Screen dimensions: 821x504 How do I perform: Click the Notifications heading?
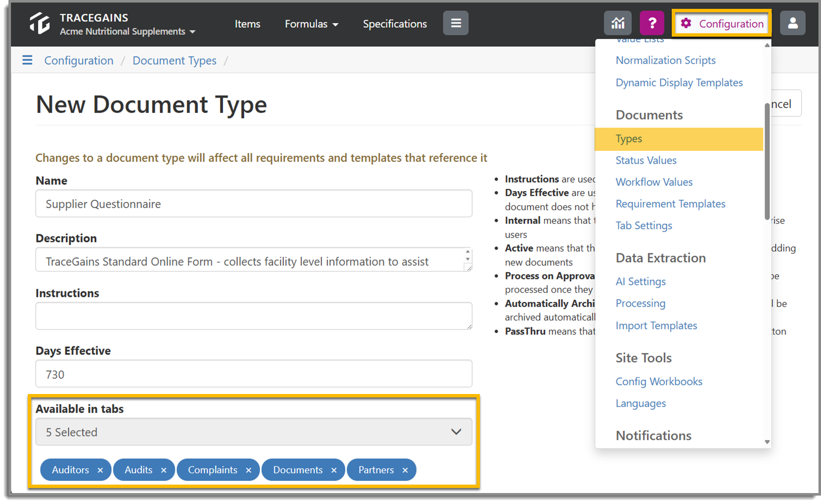(654, 435)
